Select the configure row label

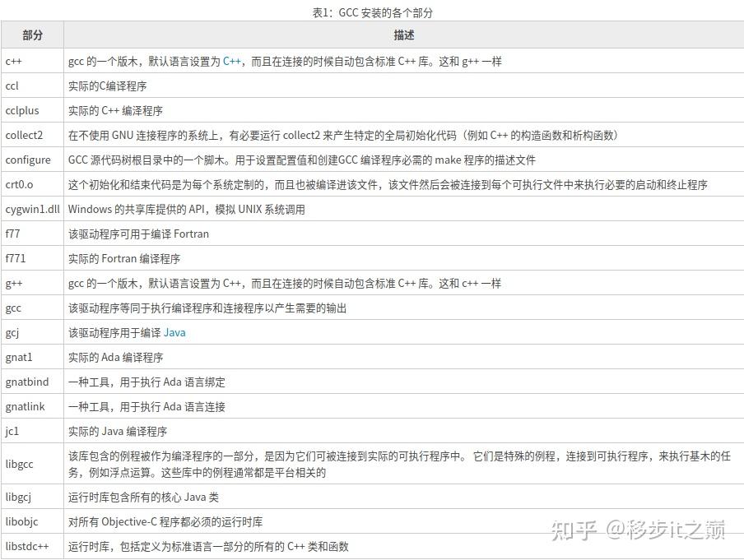(28, 160)
